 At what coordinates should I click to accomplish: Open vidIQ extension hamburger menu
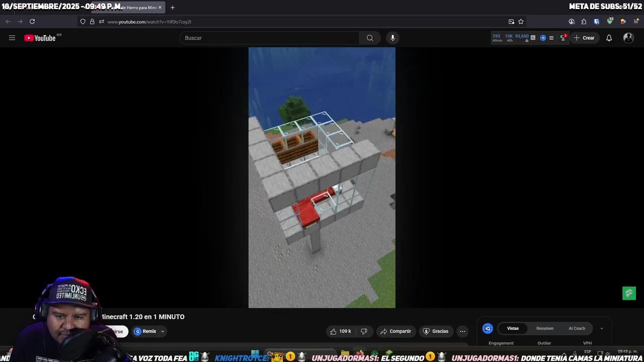(551, 38)
